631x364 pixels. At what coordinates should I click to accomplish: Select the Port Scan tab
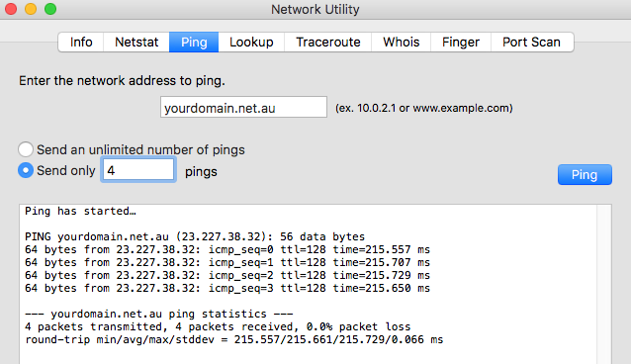pos(531,42)
